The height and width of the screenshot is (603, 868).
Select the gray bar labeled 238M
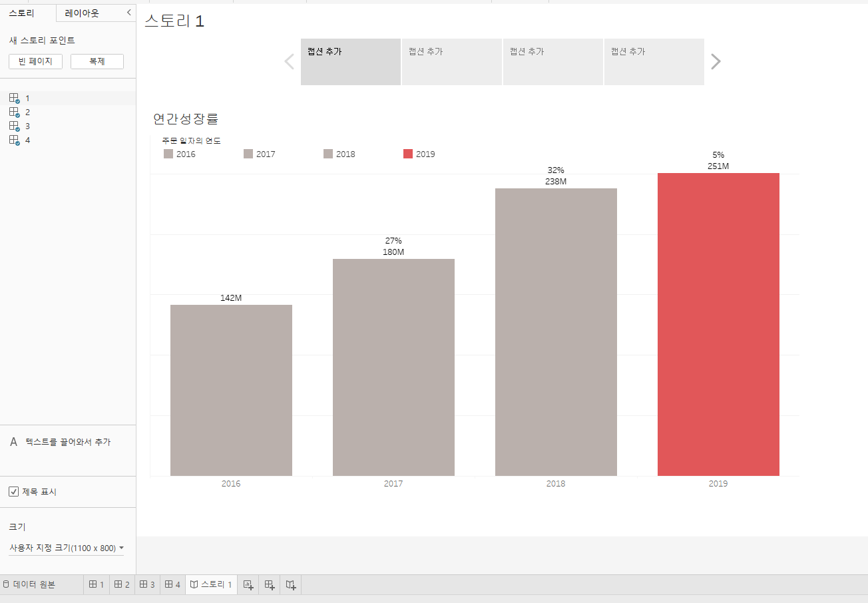tap(556, 332)
